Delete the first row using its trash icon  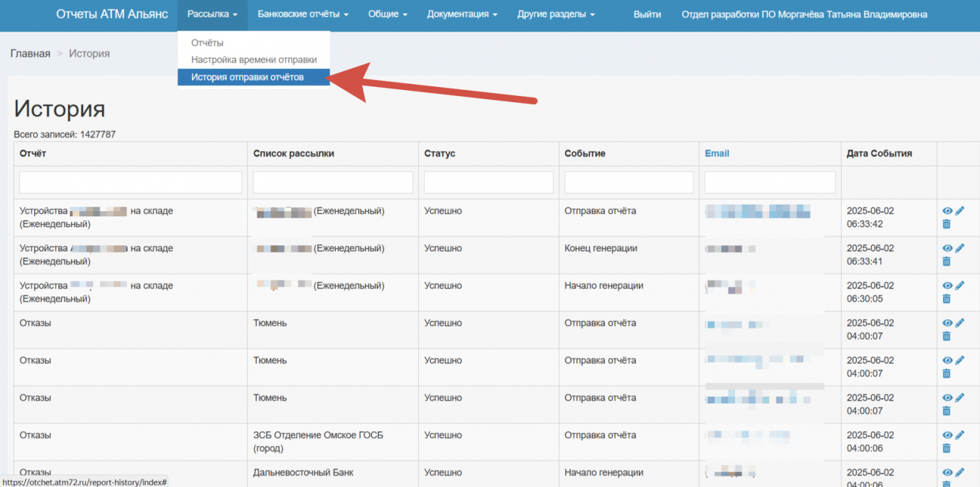point(946,224)
